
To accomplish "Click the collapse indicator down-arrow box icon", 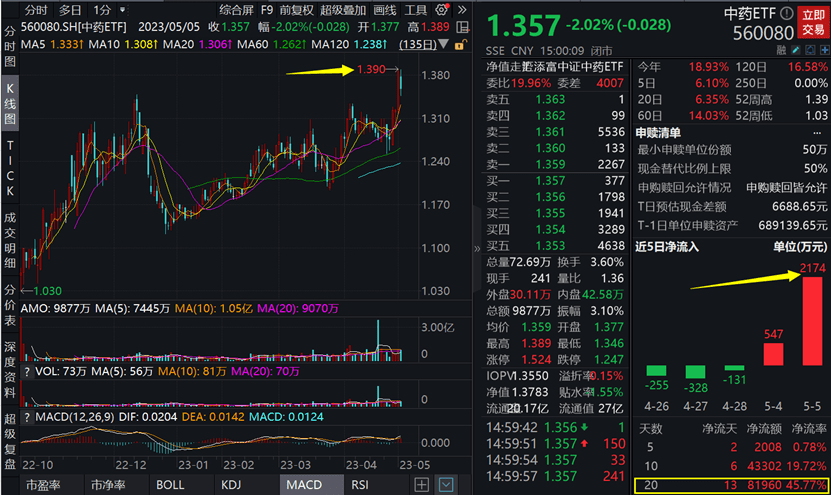I will coord(446,485).
